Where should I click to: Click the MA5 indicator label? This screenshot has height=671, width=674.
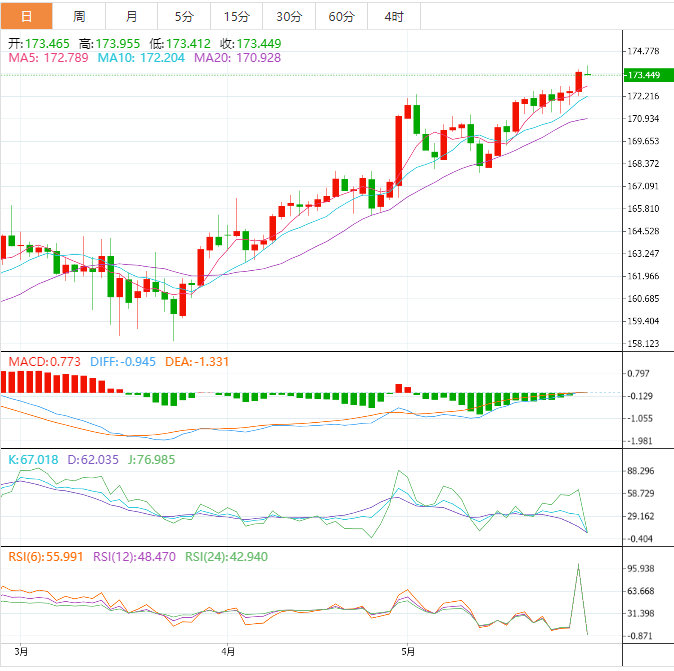49,59
